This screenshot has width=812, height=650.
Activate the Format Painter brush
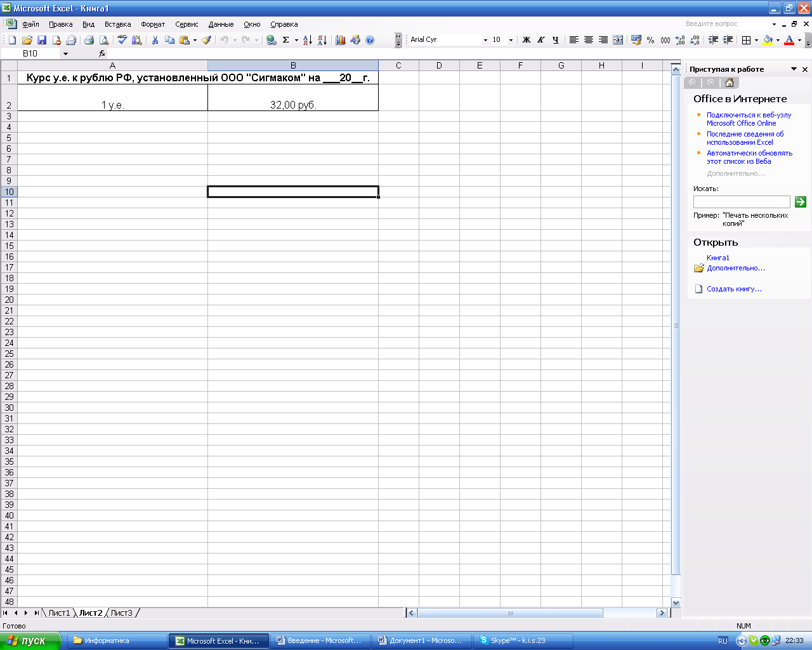tap(206, 40)
